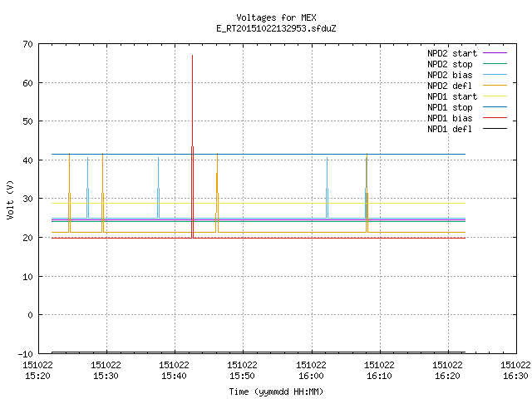
Task: Click the x-axis label 151022 16:30
Action: [515, 371]
